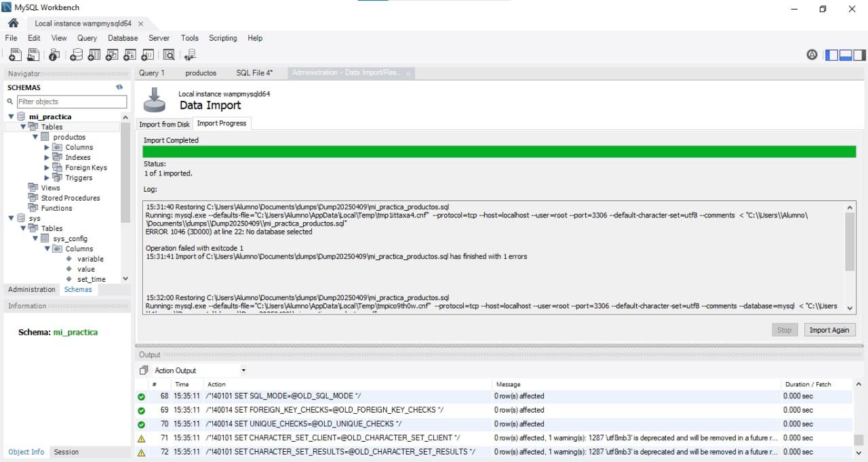868x462 pixels.
Task: Click in the Filter objects field
Action: pos(72,102)
